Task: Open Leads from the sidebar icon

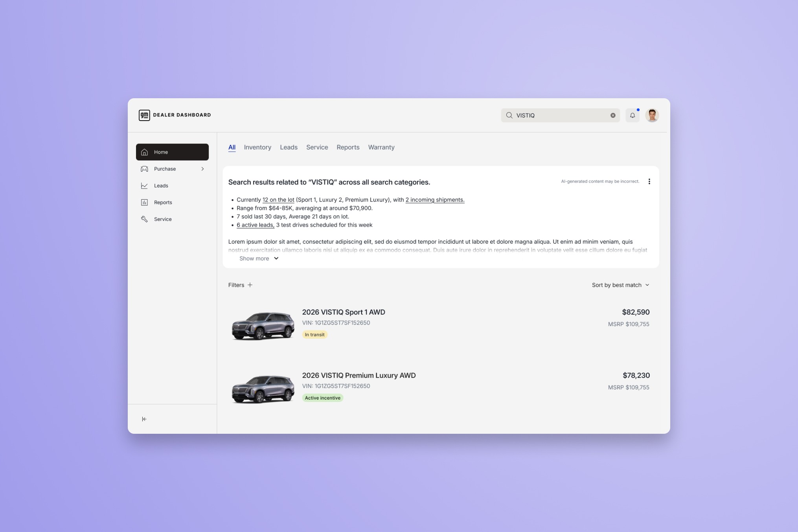Action: tap(144, 185)
